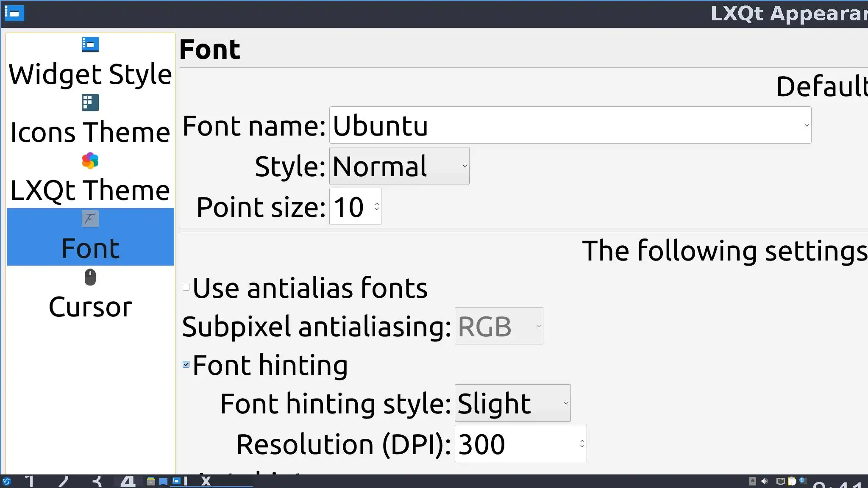The image size is (868, 488).
Task: Open the LXQt Theme colorful icon
Action: coord(90,161)
